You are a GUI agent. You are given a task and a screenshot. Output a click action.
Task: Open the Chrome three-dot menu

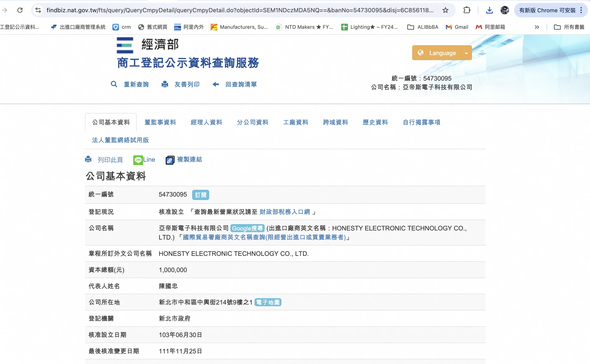(x=581, y=10)
